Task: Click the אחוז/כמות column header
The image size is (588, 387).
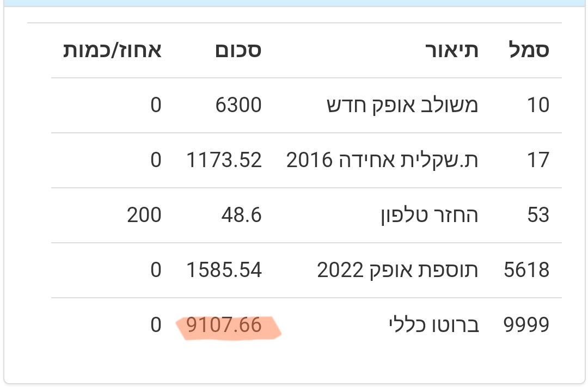Action: 112,50
